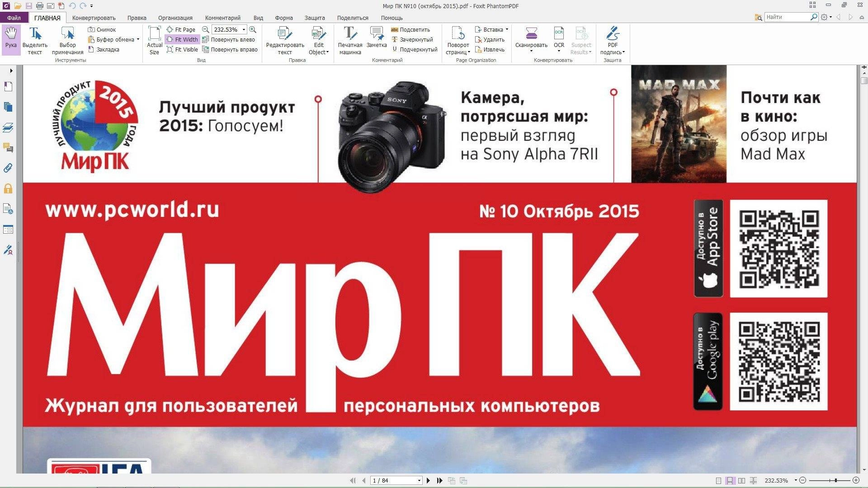Viewport: 868px width, 488px height.
Task: Toggle Fit Width view mode
Action: [x=182, y=39]
